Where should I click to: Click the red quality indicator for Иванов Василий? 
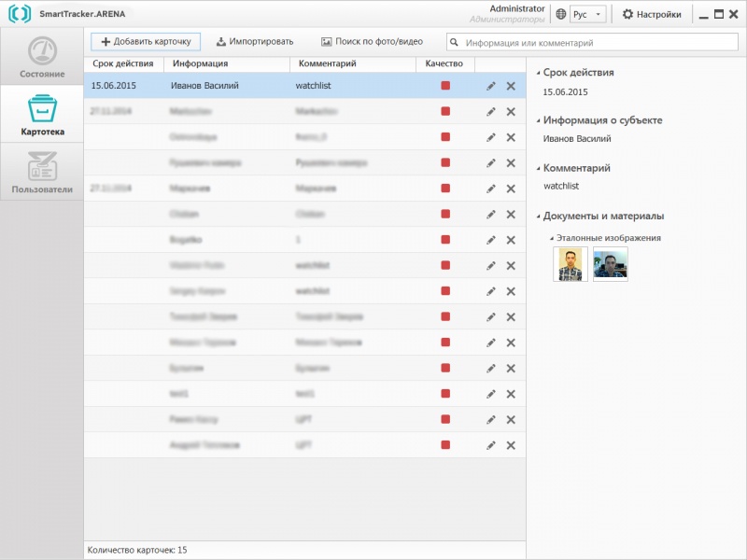pos(445,86)
